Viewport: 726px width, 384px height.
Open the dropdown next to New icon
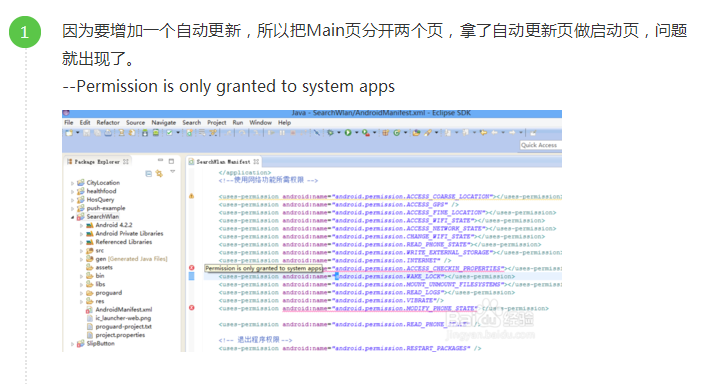pyautogui.click(x=77, y=133)
